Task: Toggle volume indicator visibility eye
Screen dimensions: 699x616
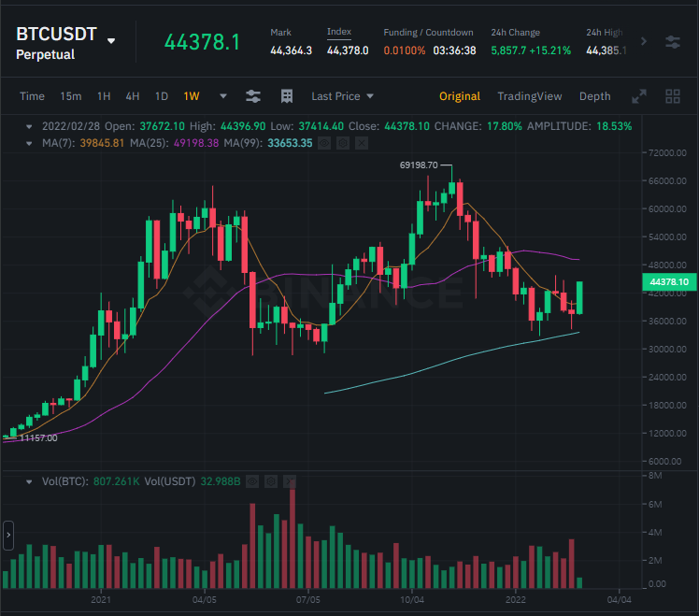Action: point(252,481)
